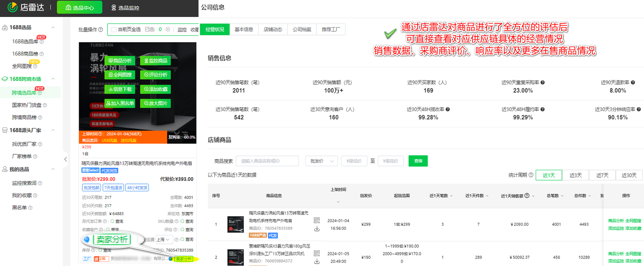644x266 pixels.
Task: Click 信息下载 download overlay on product image
Action: (x=120, y=89)
